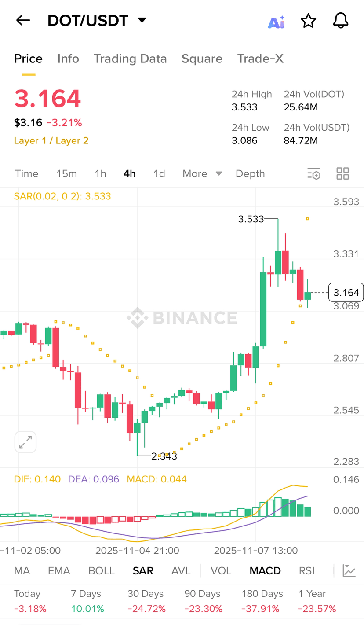364x625 pixels.
Task: Switch to the Price tab
Action: pos(28,59)
